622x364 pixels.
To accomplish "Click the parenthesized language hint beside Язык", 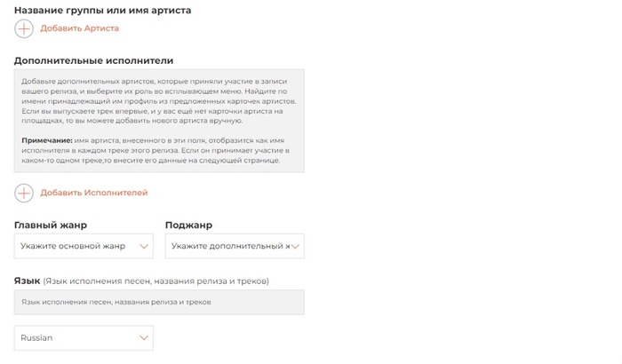I will tap(156, 281).
